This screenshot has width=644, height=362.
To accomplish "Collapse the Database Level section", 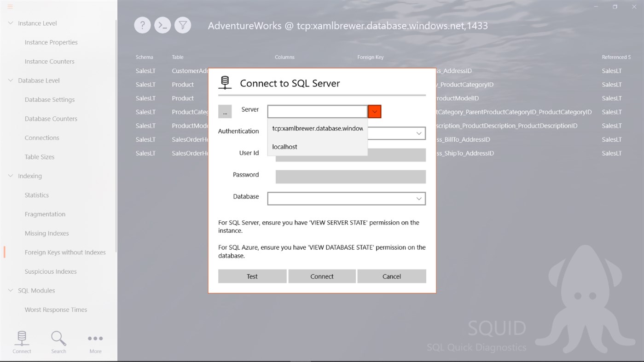I will point(11,80).
